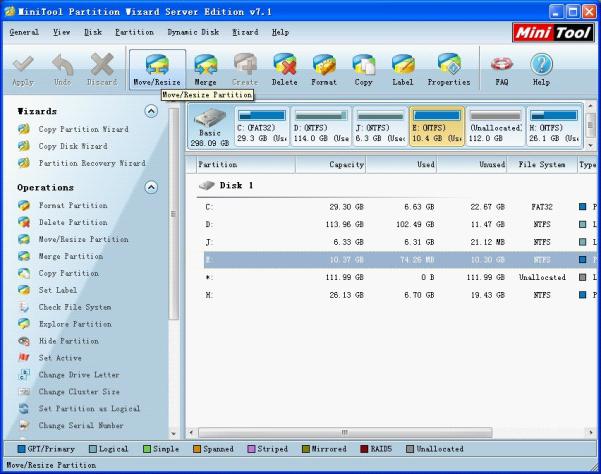Choose Set Partition as Logical operation
Screen dimensions: 601x474
(79, 408)
